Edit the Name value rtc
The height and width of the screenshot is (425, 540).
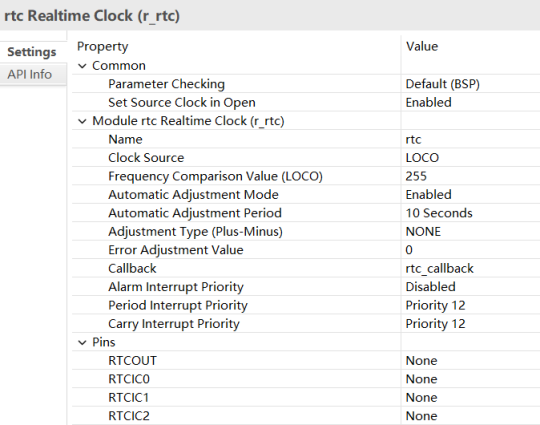click(x=470, y=139)
